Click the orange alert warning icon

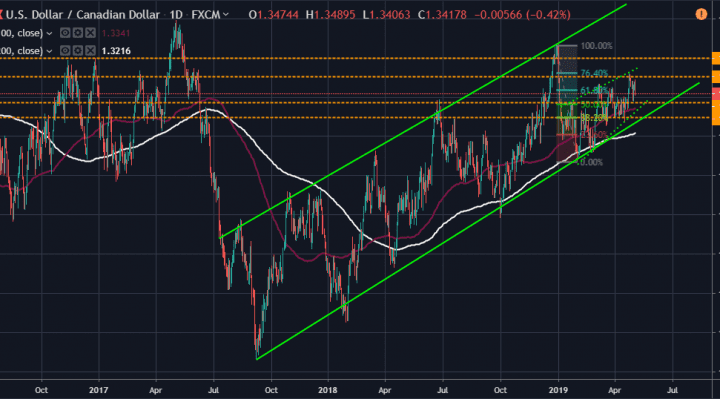(x=701, y=14)
